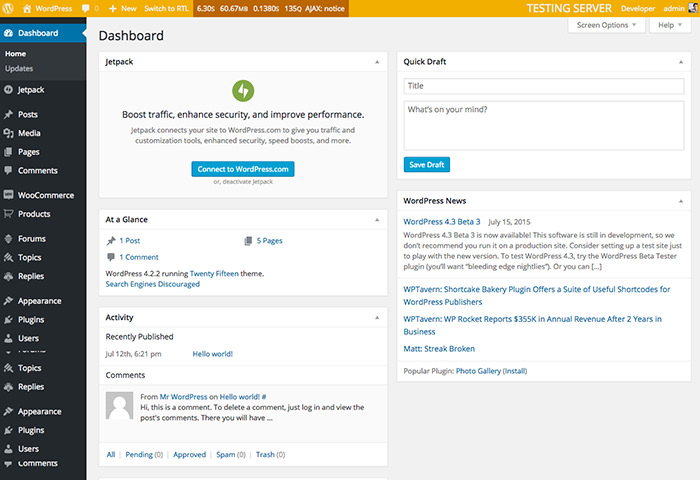Open the Appearance menu item
This screenshot has width=700, height=480.
39,301
